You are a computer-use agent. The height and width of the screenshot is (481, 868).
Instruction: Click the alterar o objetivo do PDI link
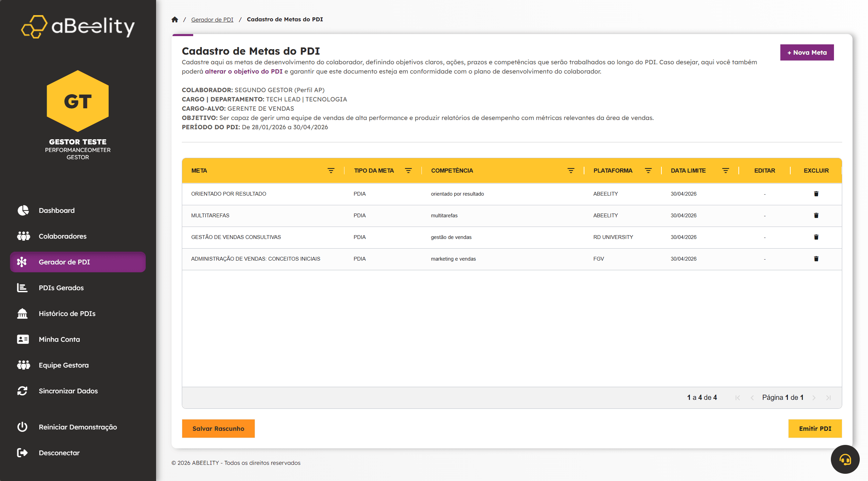tap(243, 72)
